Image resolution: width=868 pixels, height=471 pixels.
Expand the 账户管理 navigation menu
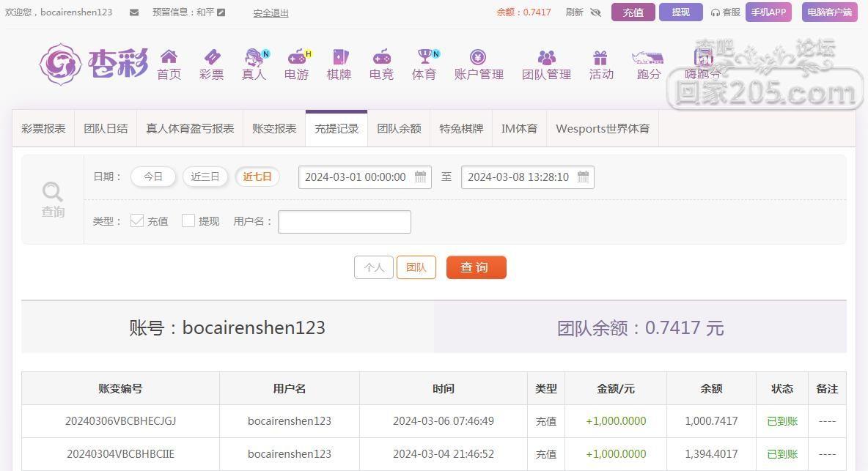(479, 64)
